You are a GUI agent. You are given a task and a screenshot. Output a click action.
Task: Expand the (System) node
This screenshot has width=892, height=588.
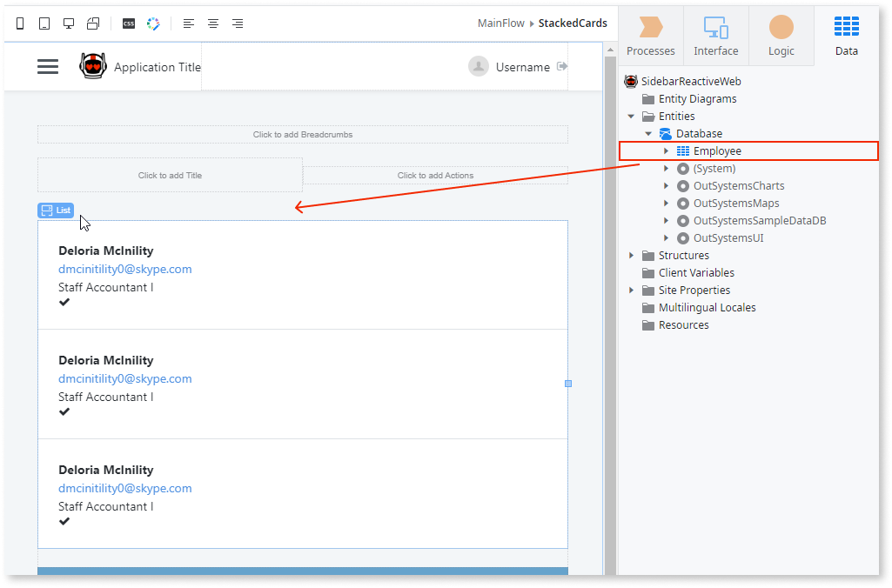coord(666,168)
